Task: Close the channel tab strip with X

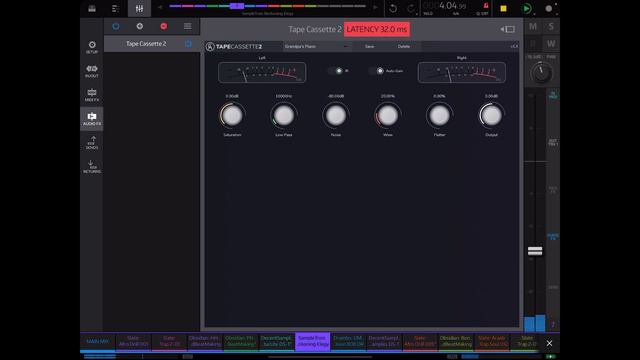Action: [549, 343]
